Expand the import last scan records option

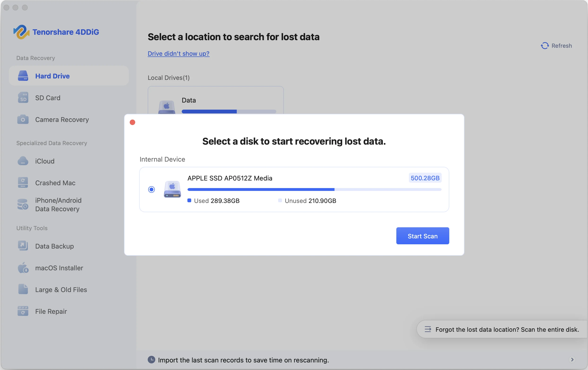(572, 360)
